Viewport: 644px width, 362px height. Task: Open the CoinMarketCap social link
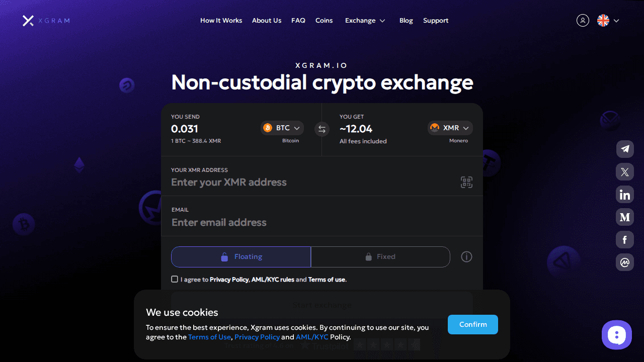[x=625, y=262]
